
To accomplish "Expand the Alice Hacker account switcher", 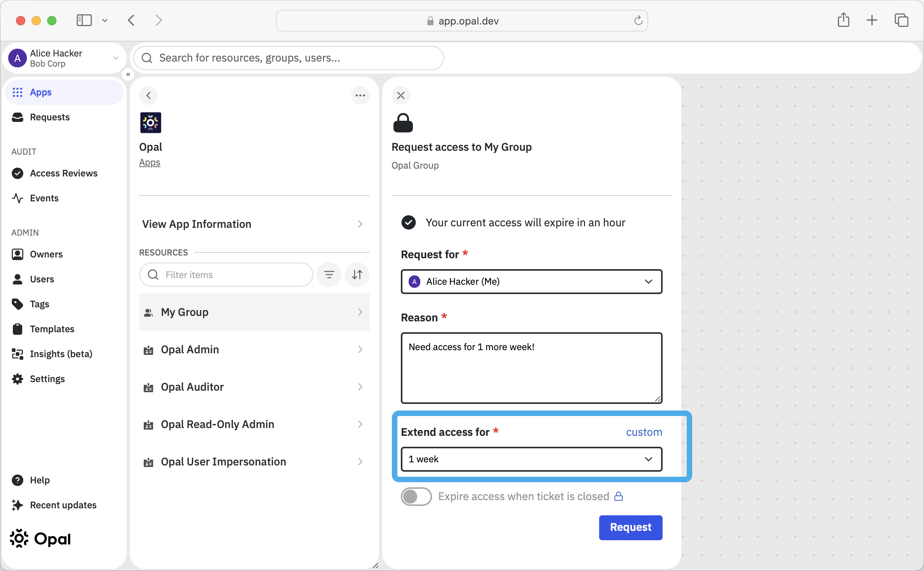I will click(116, 58).
